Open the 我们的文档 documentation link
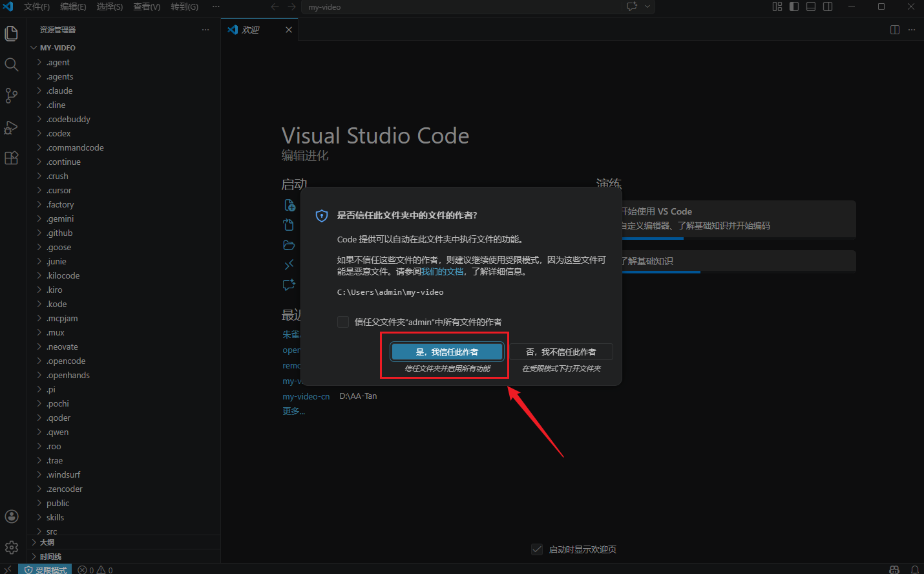This screenshot has height=574, width=924. (x=442, y=271)
